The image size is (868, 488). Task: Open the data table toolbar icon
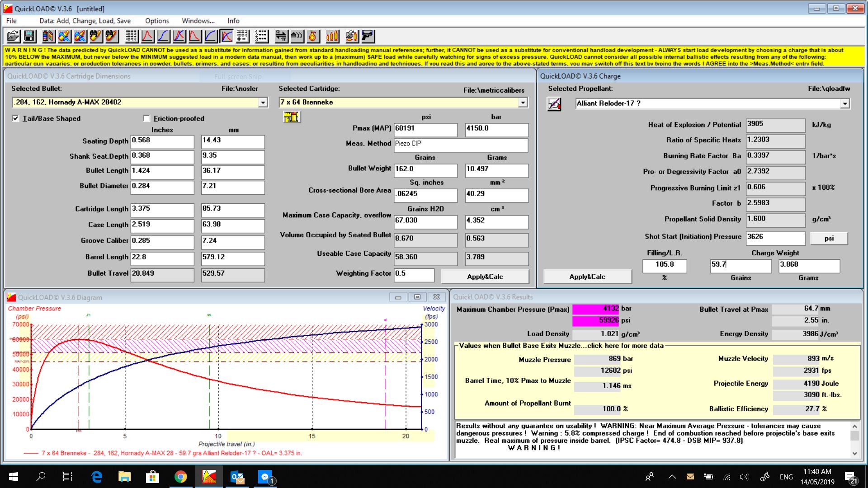coord(132,36)
